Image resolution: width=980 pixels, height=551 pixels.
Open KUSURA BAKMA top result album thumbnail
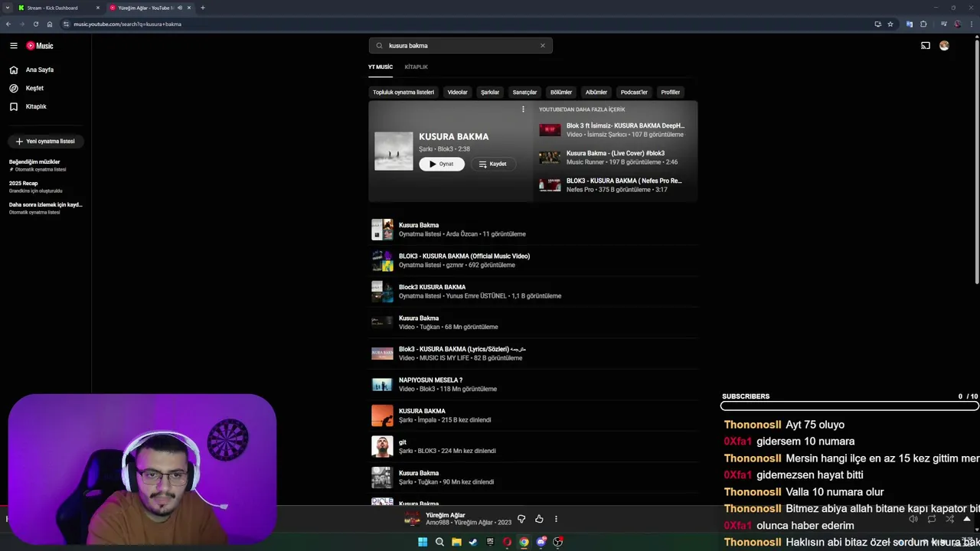(394, 151)
